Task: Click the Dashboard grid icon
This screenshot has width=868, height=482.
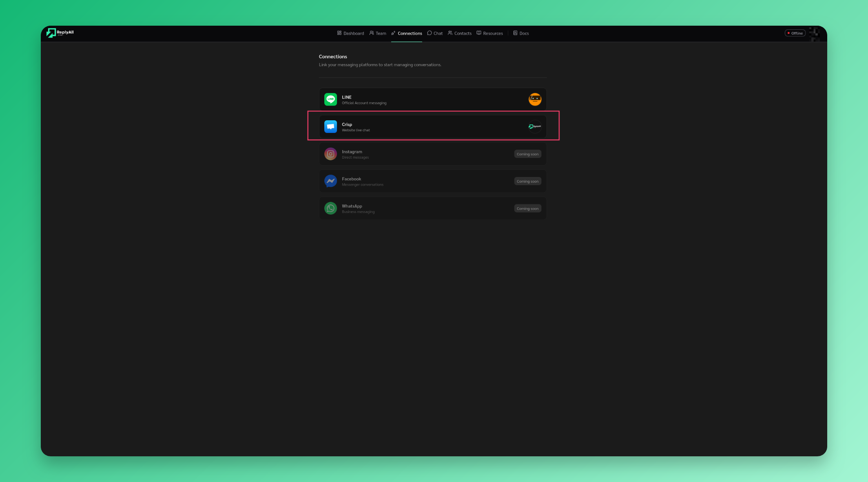Action: pyautogui.click(x=339, y=33)
